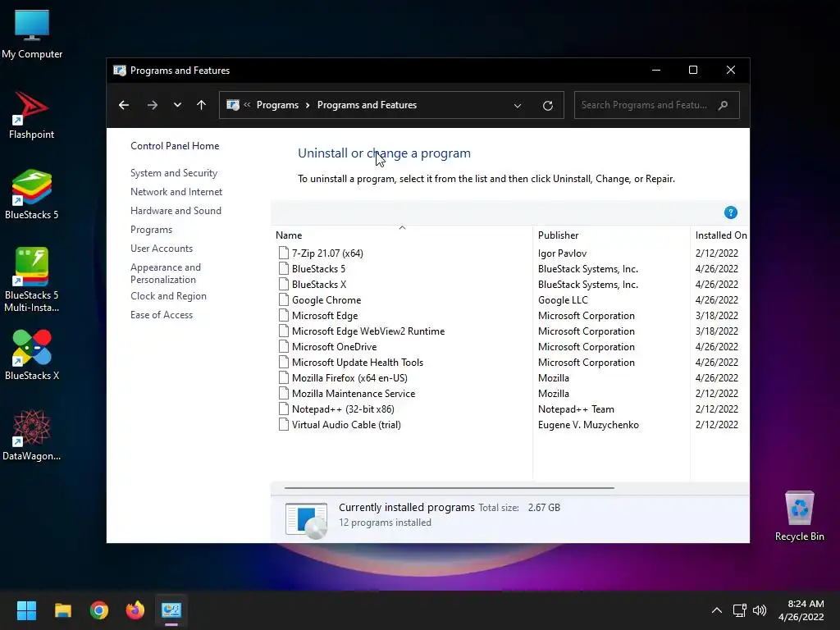The height and width of the screenshot is (630, 840).
Task: Open Control Panel Home link
Action: point(175,146)
